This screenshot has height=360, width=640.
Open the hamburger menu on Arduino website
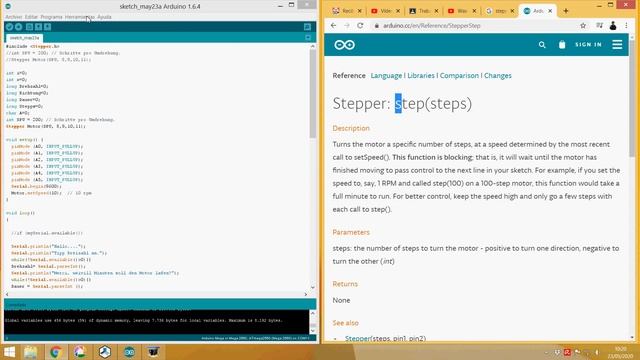(x=617, y=44)
